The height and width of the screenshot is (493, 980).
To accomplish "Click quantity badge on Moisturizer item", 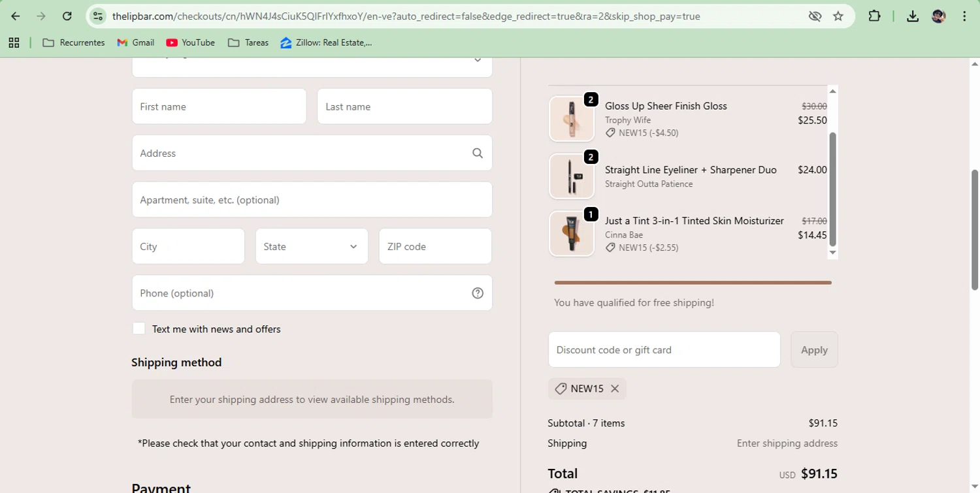I will (x=591, y=214).
